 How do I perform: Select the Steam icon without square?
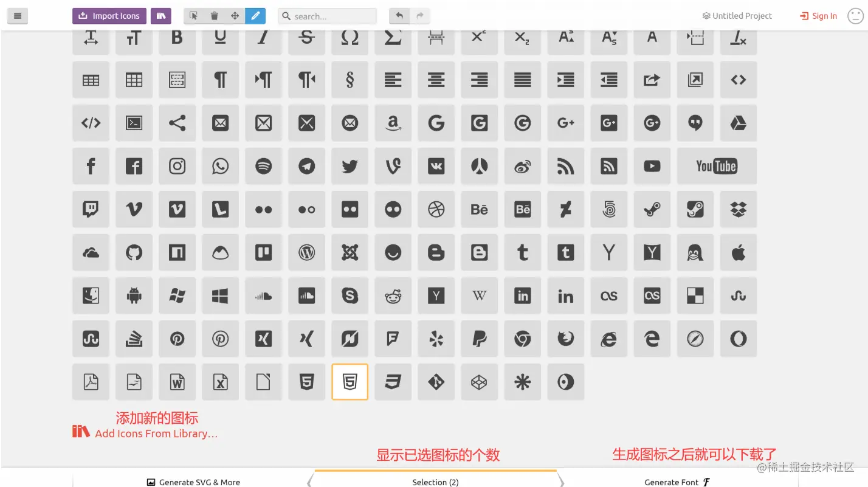coord(652,210)
